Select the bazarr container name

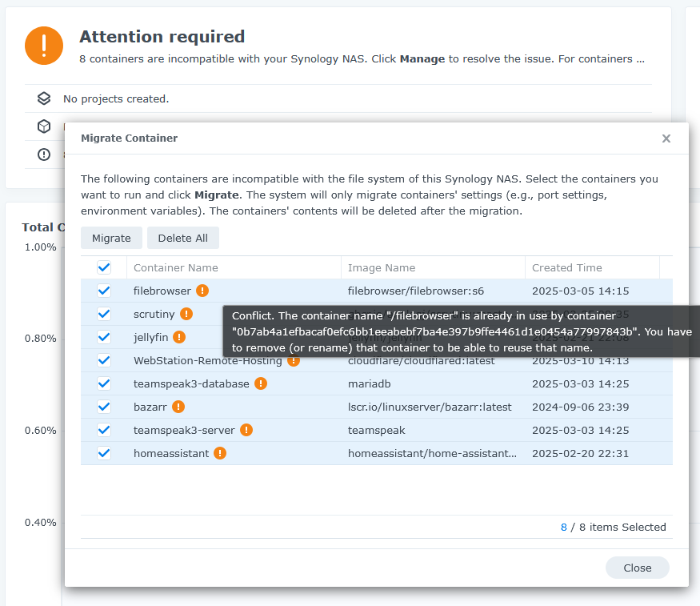coord(150,407)
